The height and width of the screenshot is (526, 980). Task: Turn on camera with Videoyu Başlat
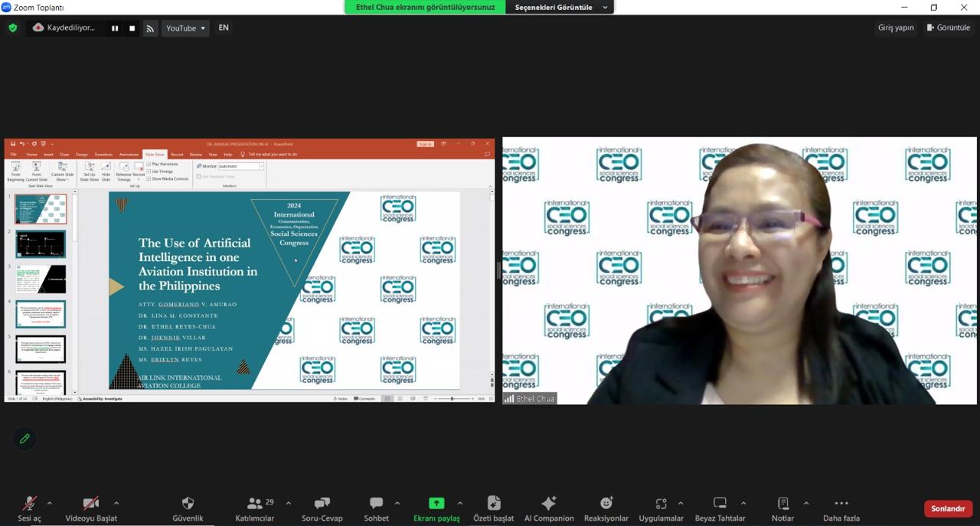pos(91,504)
